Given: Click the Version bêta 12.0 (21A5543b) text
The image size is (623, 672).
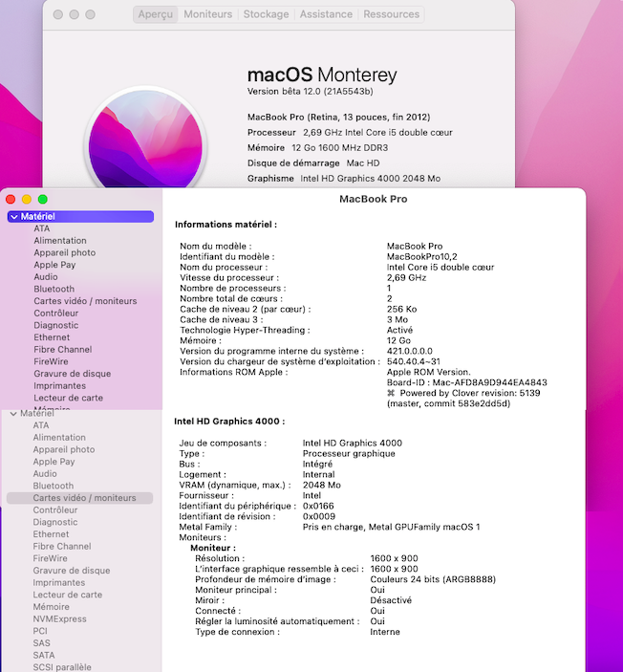Looking at the screenshot, I should coord(311,91).
